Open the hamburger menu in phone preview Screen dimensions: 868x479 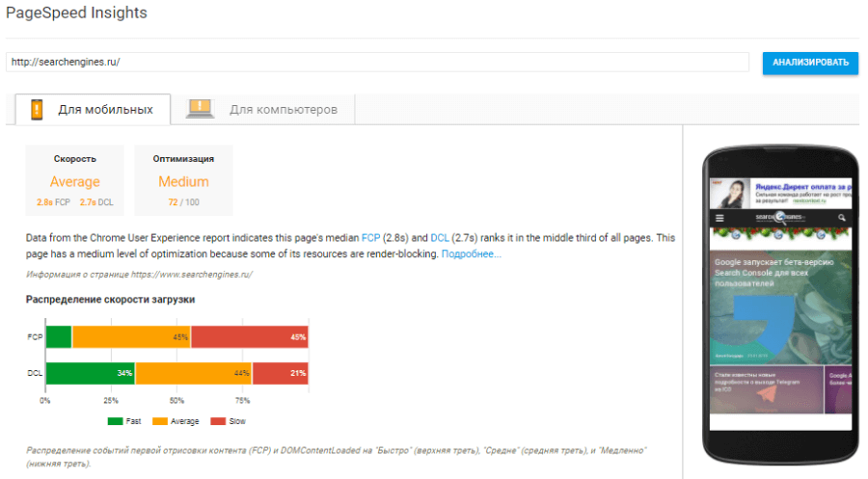[x=719, y=218]
